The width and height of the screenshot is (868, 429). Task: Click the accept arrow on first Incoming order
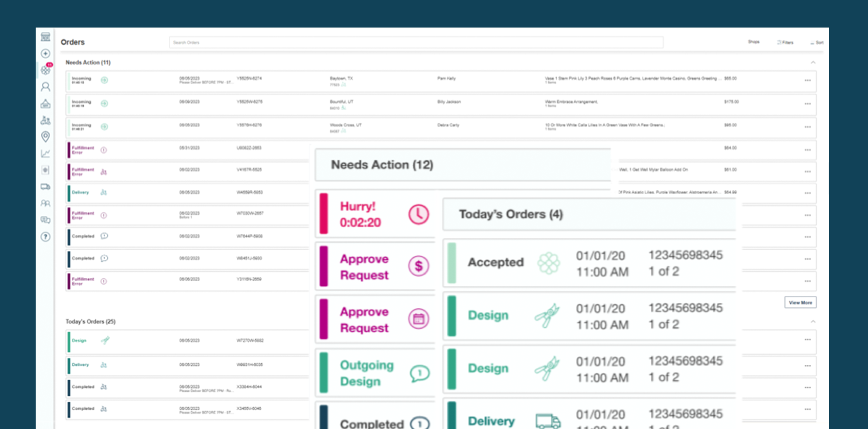pos(104,80)
